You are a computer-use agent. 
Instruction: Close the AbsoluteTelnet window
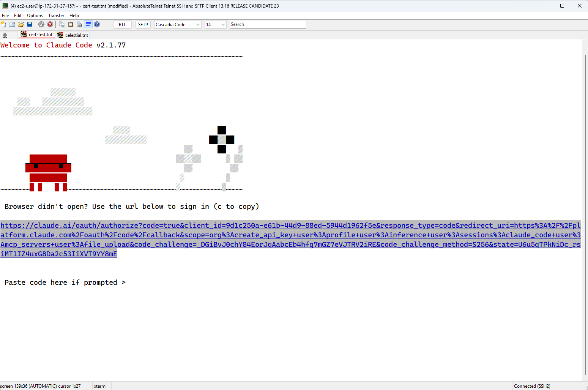click(x=579, y=6)
